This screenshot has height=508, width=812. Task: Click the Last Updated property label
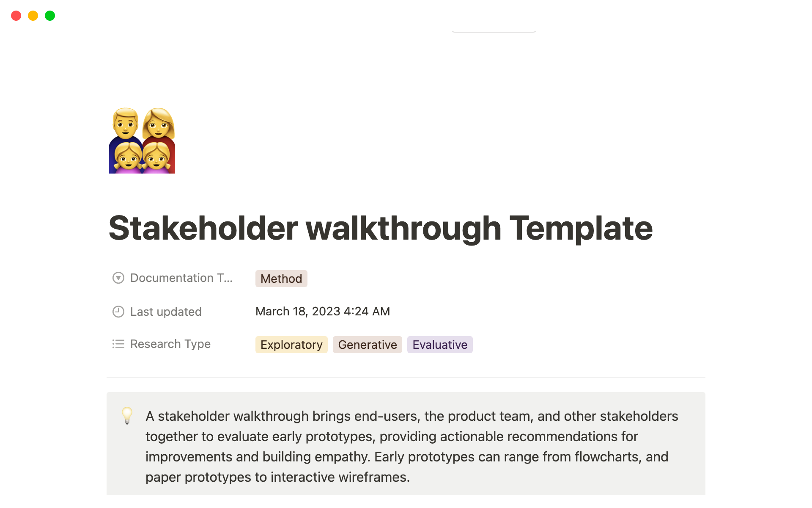(165, 311)
